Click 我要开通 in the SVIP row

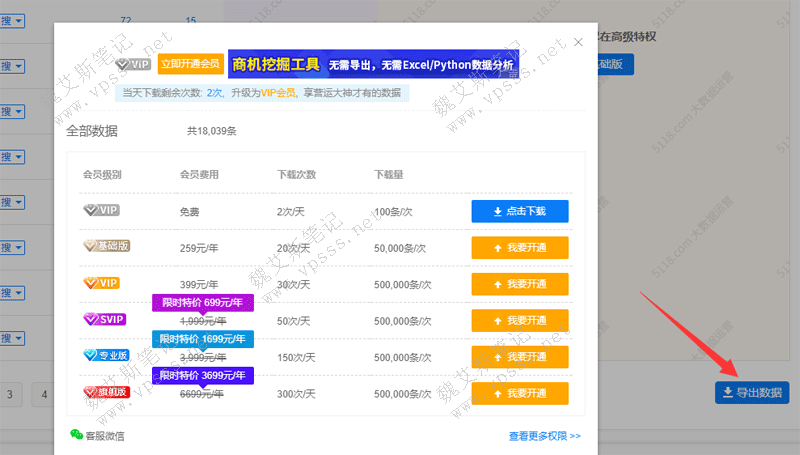[x=520, y=321]
